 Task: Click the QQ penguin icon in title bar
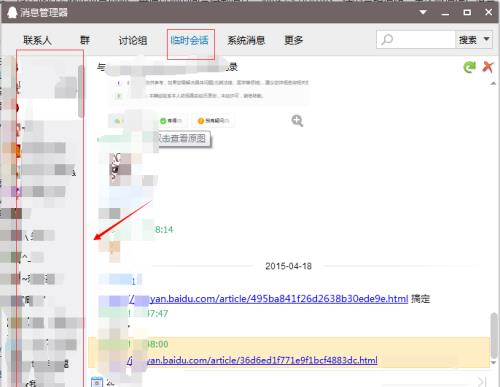[x=12, y=13]
